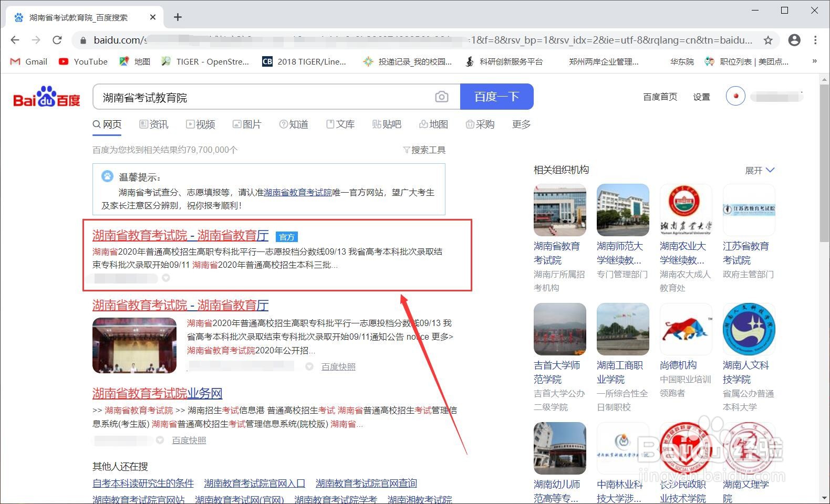Open 湖南人文科技学院 organization card
The image size is (830, 504).
(749, 357)
